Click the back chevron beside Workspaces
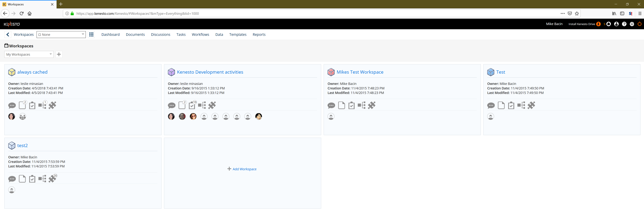The height and width of the screenshot is (217, 644). tap(8, 34)
